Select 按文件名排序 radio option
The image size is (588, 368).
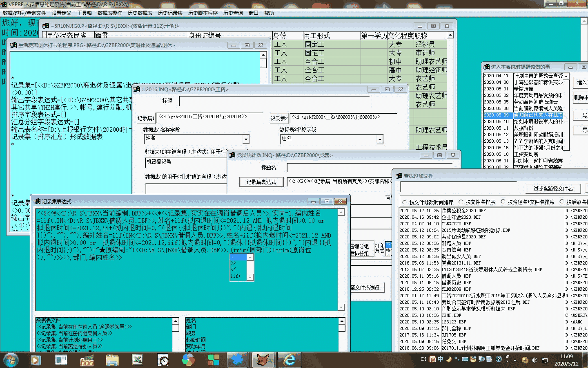pos(461,202)
